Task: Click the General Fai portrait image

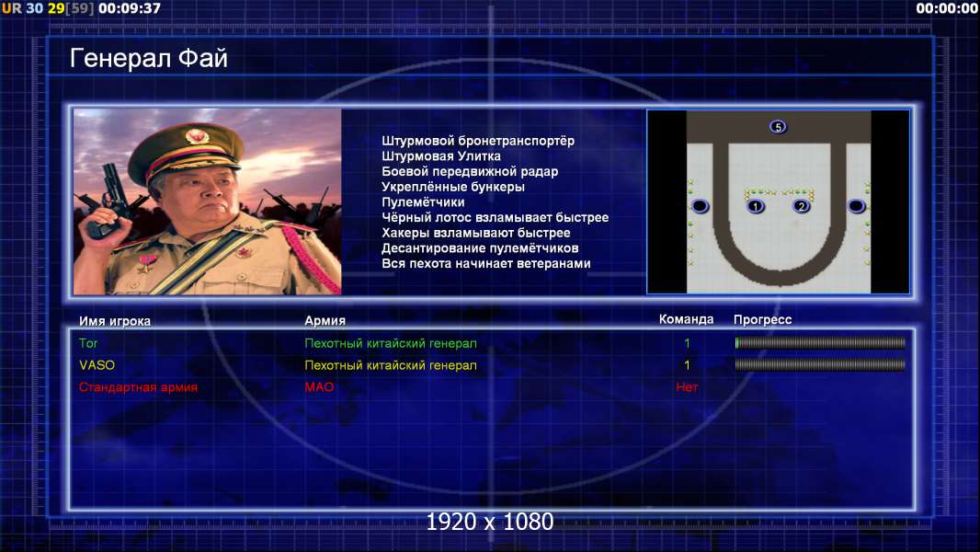Action: click(x=208, y=201)
